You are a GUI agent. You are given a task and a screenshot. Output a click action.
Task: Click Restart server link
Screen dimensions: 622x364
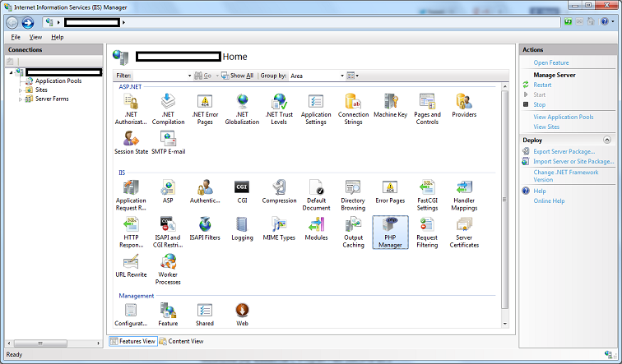(542, 85)
